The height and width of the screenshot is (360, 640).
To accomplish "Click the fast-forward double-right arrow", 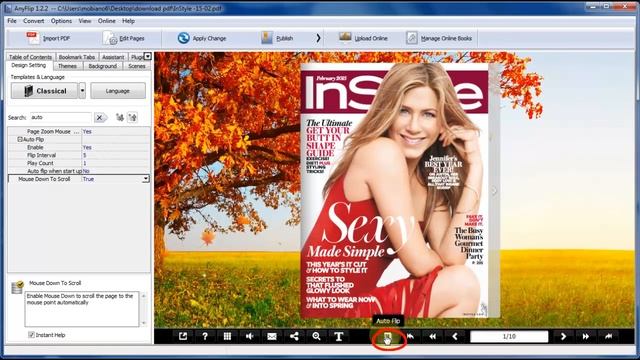I will [586, 336].
